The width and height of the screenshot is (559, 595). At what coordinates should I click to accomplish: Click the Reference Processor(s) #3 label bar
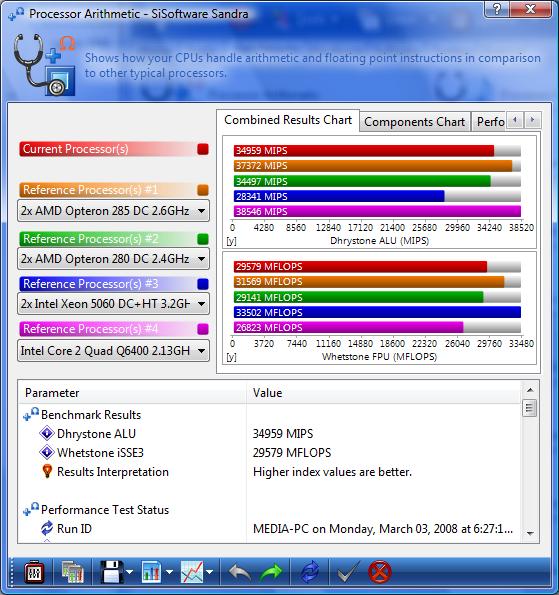[x=107, y=284]
